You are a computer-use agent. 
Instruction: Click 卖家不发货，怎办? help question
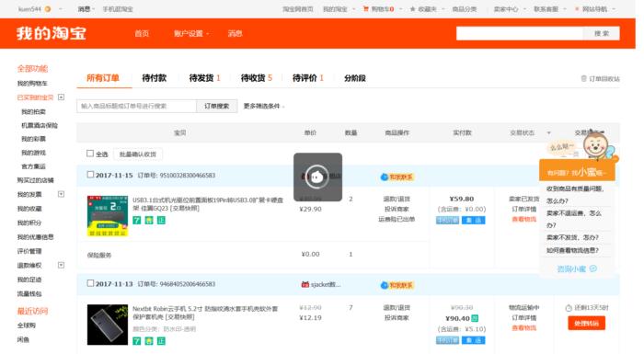572,237
